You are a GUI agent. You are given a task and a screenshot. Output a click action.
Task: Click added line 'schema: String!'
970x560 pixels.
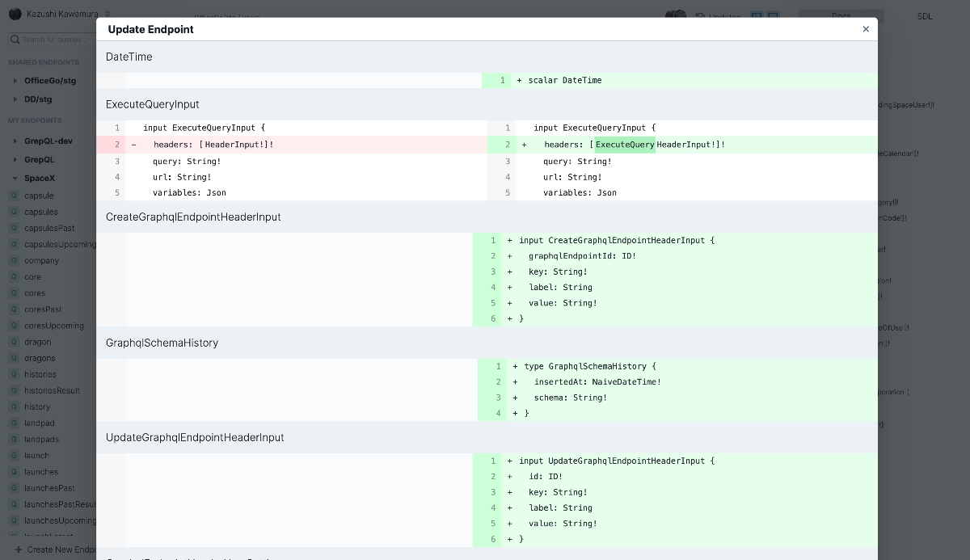tap(570, 398)
